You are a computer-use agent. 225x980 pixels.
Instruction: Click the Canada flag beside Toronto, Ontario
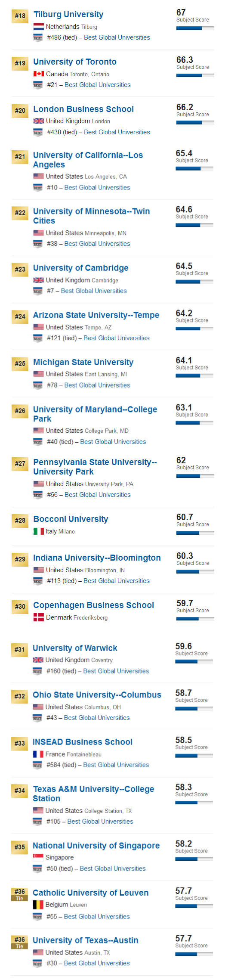point(38,74)
